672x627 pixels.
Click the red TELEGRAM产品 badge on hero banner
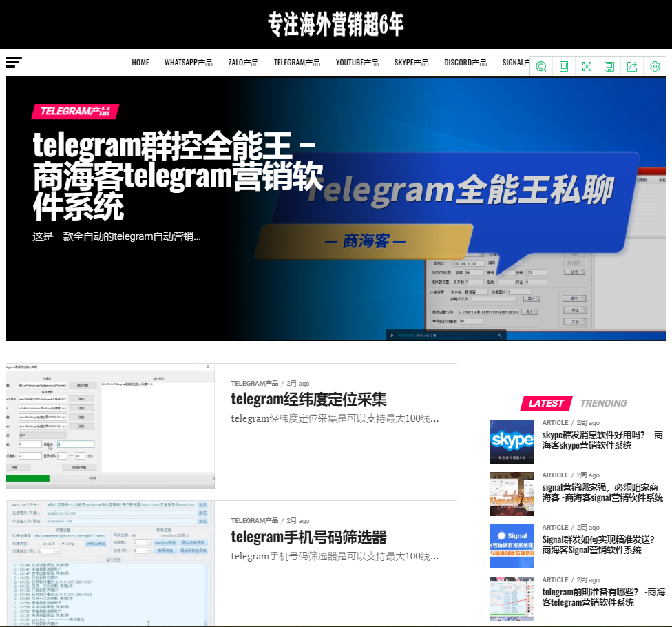click(x=75, y=112)
